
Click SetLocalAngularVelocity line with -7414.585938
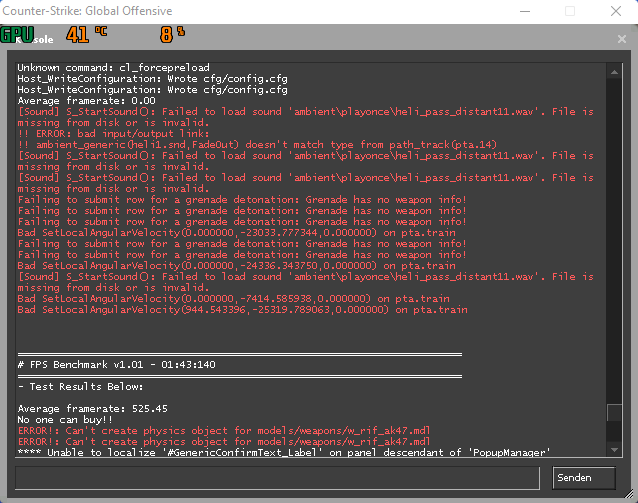(x=234, y=299)
